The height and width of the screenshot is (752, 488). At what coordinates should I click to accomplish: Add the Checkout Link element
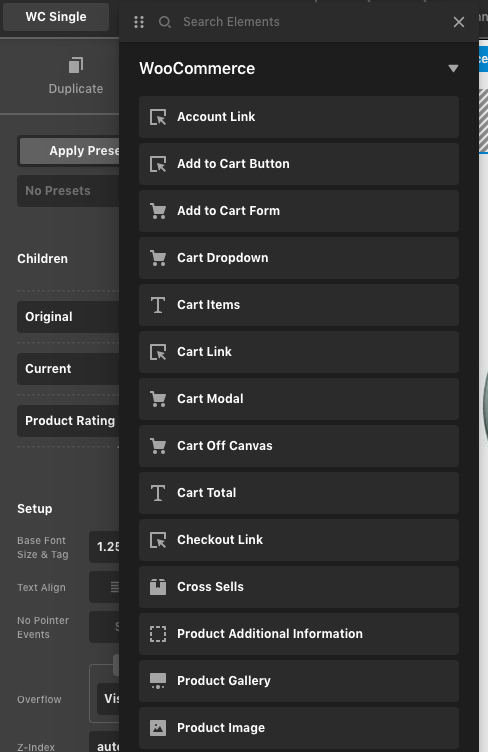coord(299,540)
